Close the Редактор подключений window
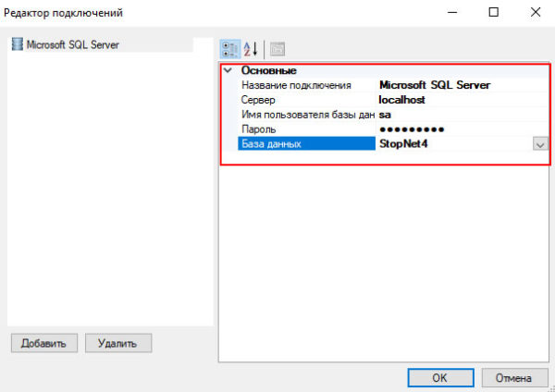The height and width of the screenshot is (392, 555). pos(536,12)
